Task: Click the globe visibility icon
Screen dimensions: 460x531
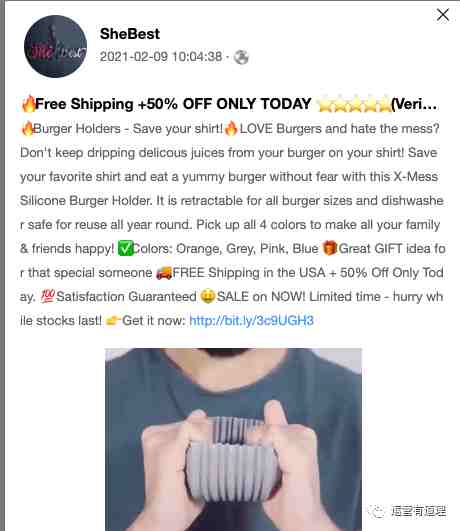Action: click(242, 57)
